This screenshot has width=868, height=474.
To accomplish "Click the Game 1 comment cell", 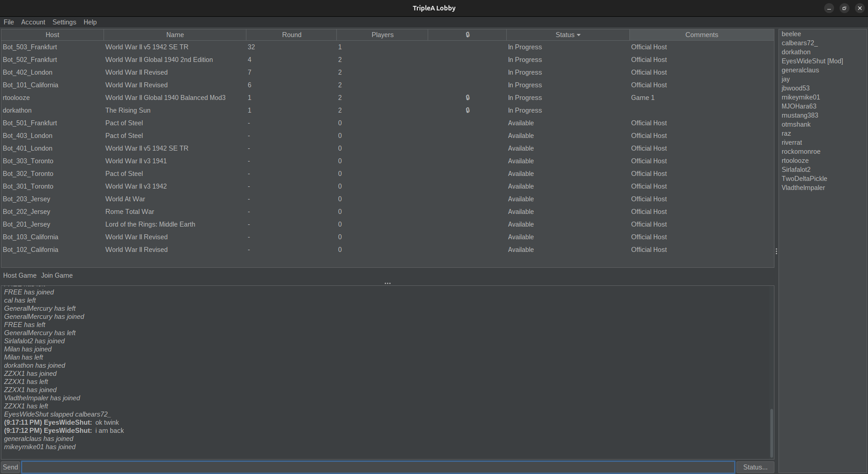I will click(x=643, y=98).
